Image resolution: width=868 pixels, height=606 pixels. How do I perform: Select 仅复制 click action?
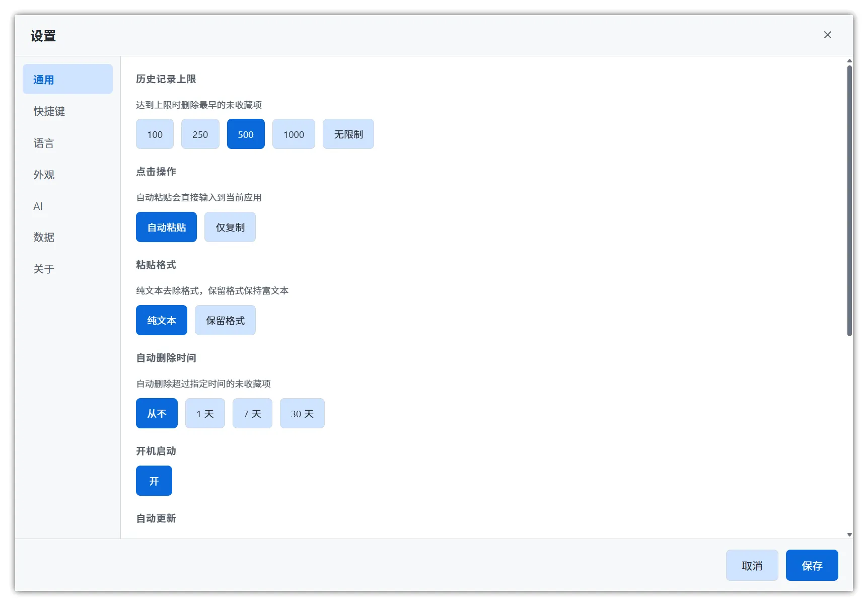click(230, 228)
